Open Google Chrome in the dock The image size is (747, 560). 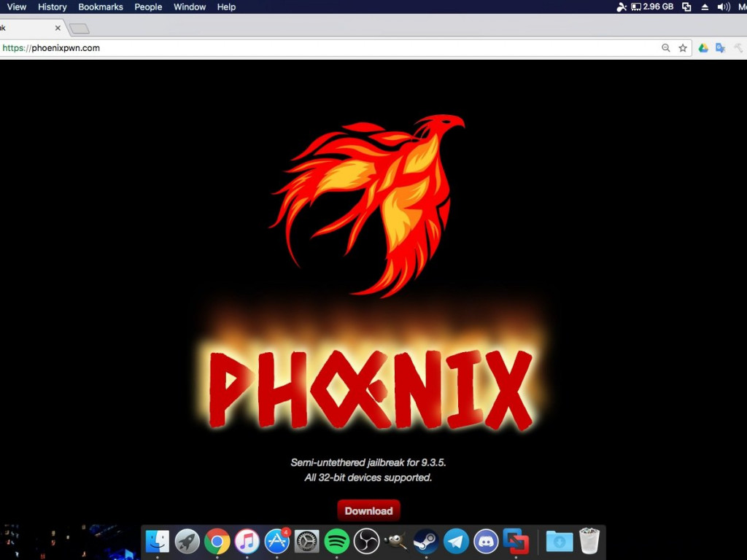(x=217, y=541)
